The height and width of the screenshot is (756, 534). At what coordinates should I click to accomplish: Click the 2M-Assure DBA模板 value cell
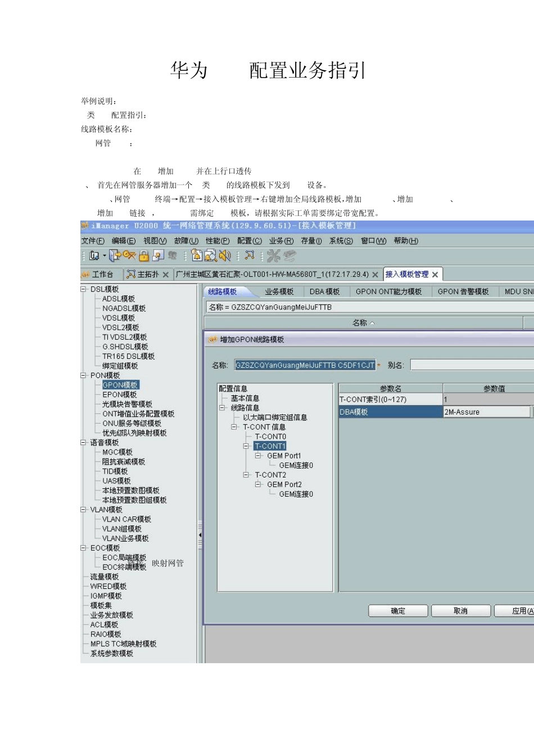(x=487, y=412)
